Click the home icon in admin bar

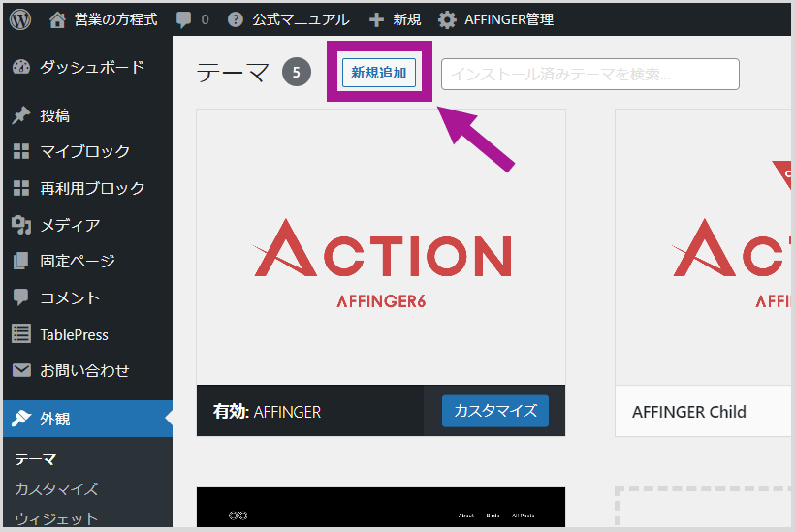(57, 19)
